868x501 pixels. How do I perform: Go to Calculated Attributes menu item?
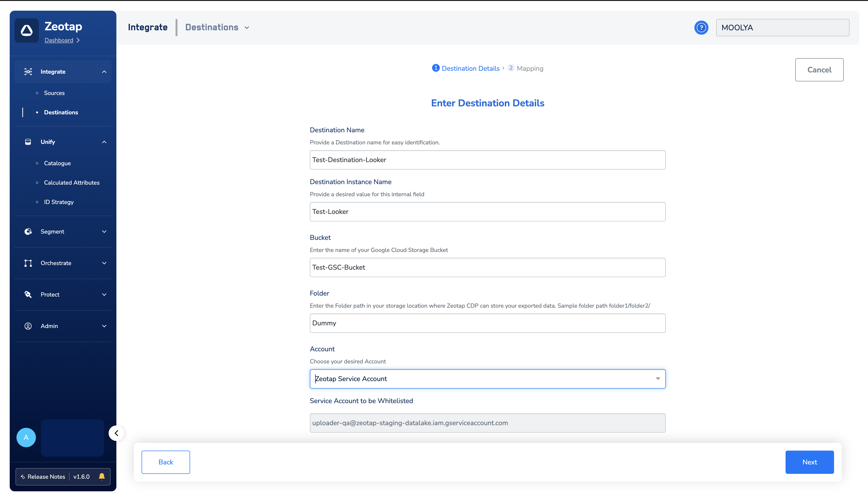pos(72,183)
